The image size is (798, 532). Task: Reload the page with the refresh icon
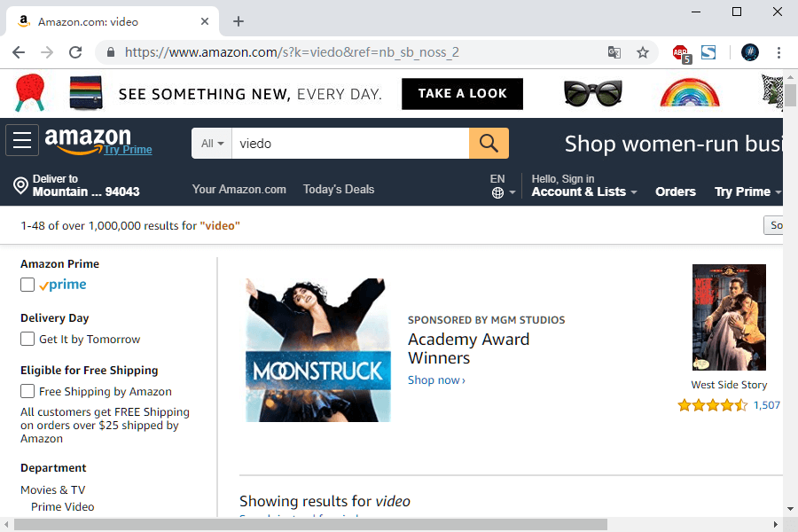pyautogui.click(x=75, y=52)
